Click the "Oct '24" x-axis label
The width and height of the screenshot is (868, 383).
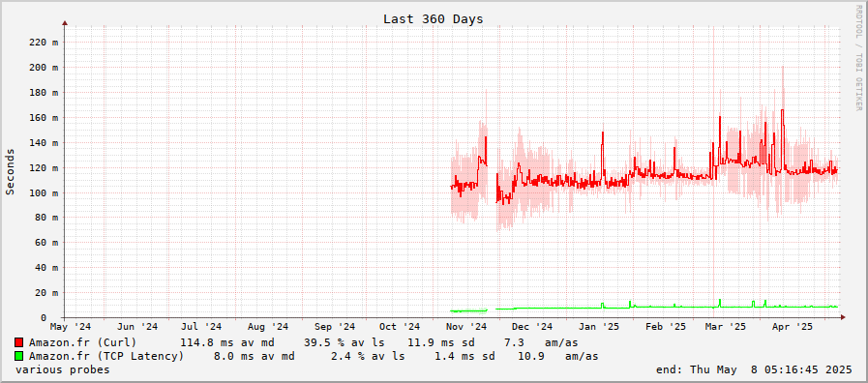click(399, 327)
